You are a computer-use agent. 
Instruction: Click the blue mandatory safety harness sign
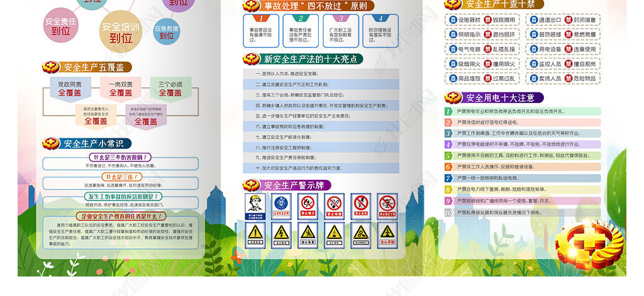point(280,206)
